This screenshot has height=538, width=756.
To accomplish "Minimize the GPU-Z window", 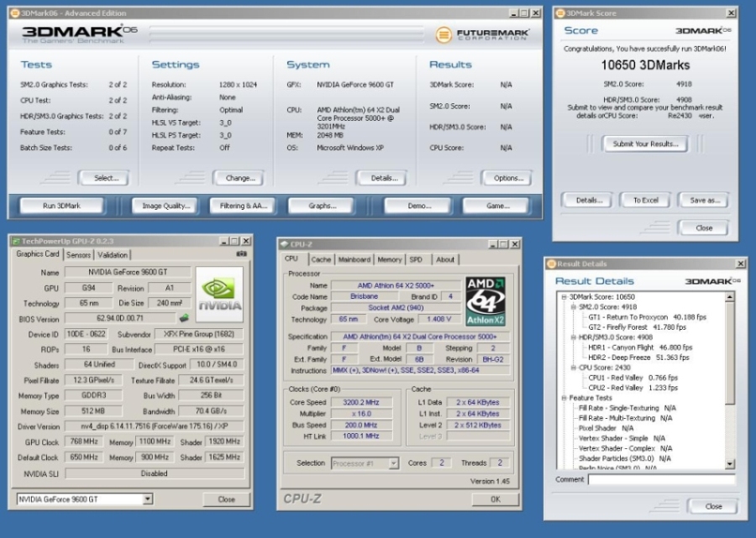I will click(x=223, y=241).
